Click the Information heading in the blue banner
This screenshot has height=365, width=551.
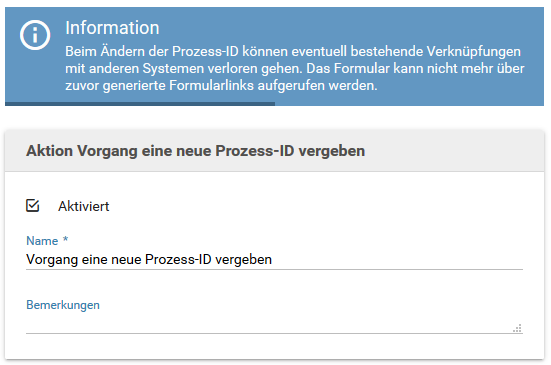112,28
